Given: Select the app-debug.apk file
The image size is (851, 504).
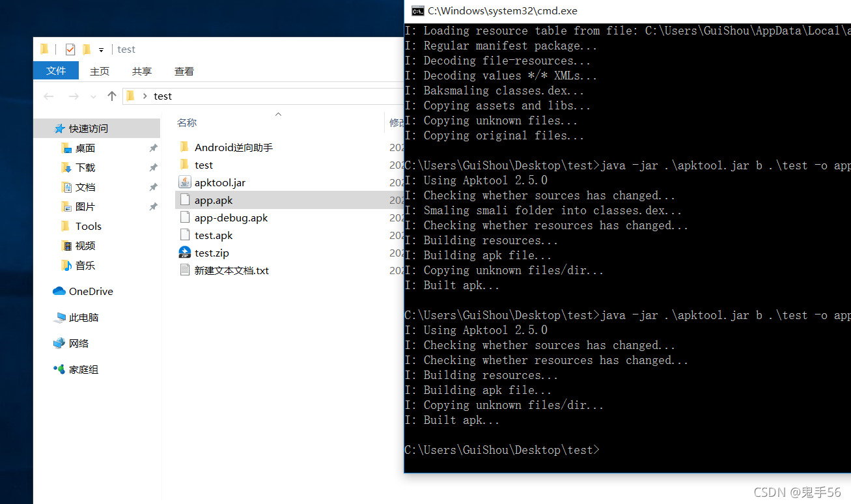Looking at the screenshot, I should (231, 218).
